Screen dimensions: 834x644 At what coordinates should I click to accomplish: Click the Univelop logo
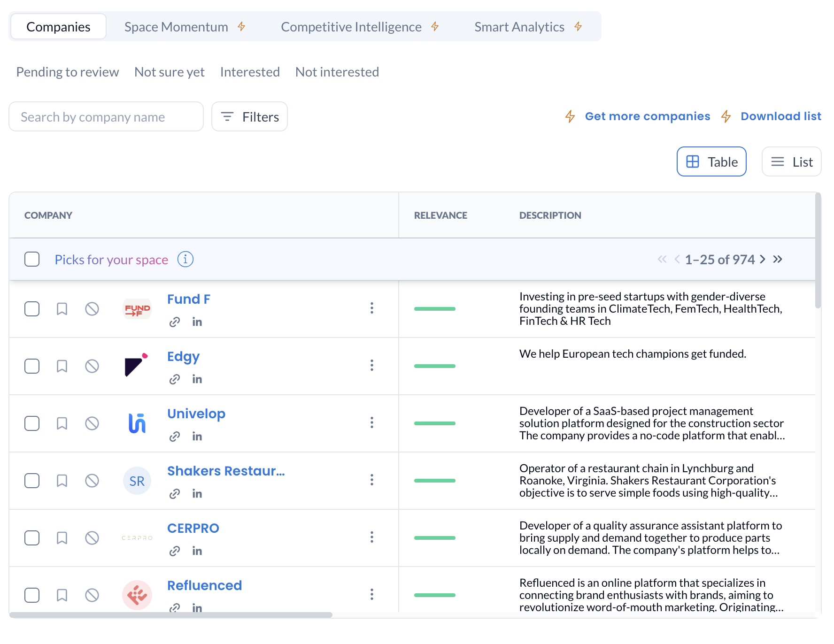click(137, 423)
